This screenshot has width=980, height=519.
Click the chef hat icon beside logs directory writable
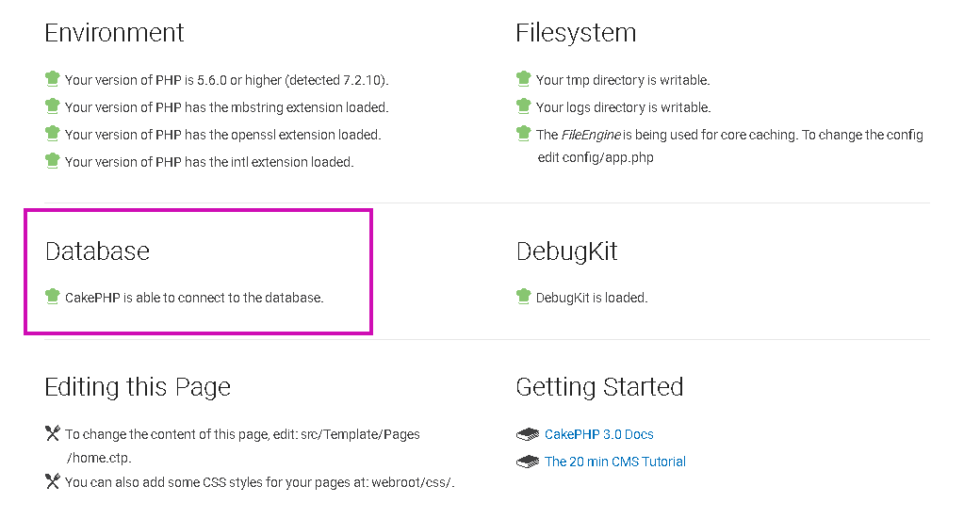pos(524,106)
